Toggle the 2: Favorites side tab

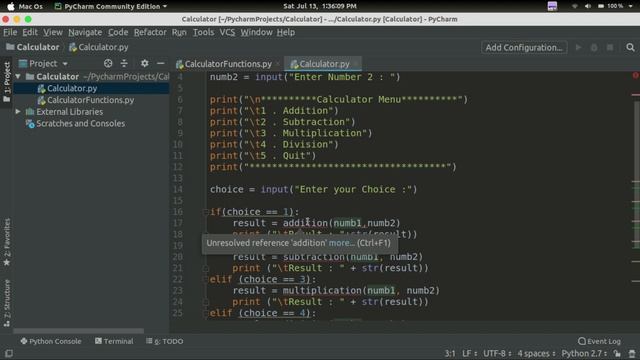7,242
